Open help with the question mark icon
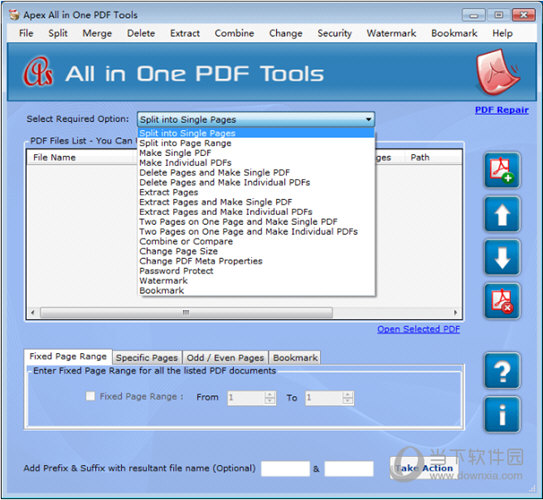This screenshot has width=543, height=500. [x=502, y=371]
